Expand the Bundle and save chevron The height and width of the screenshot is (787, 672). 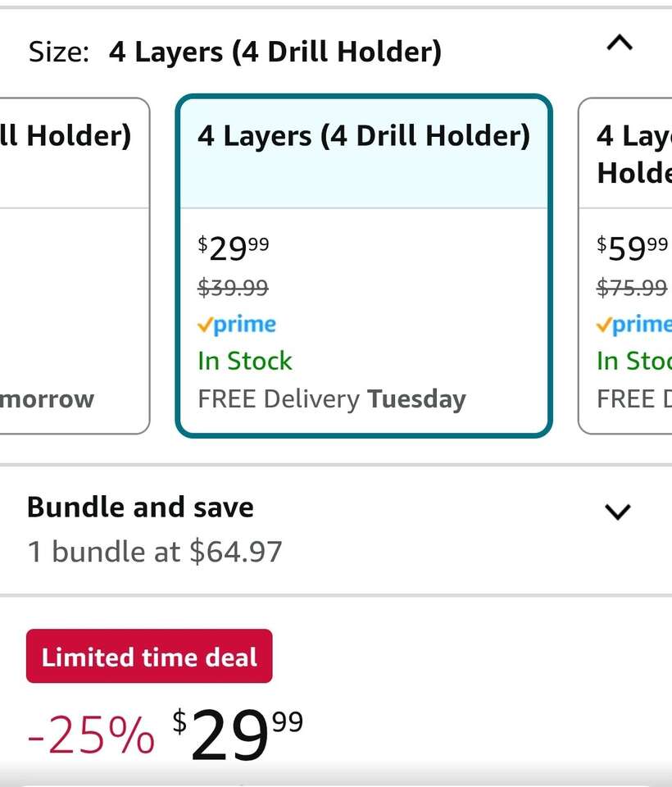click(617, 512)
